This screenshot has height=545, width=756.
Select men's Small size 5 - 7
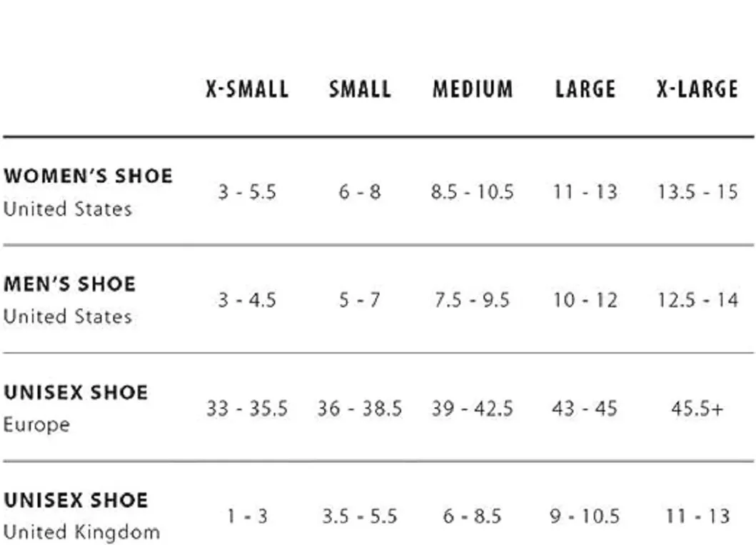[x=360, y=300]
